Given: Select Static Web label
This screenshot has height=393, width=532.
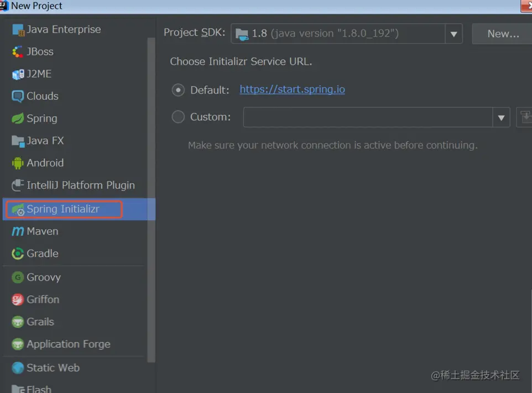Looking at the screenshot, I should (53, 368).
